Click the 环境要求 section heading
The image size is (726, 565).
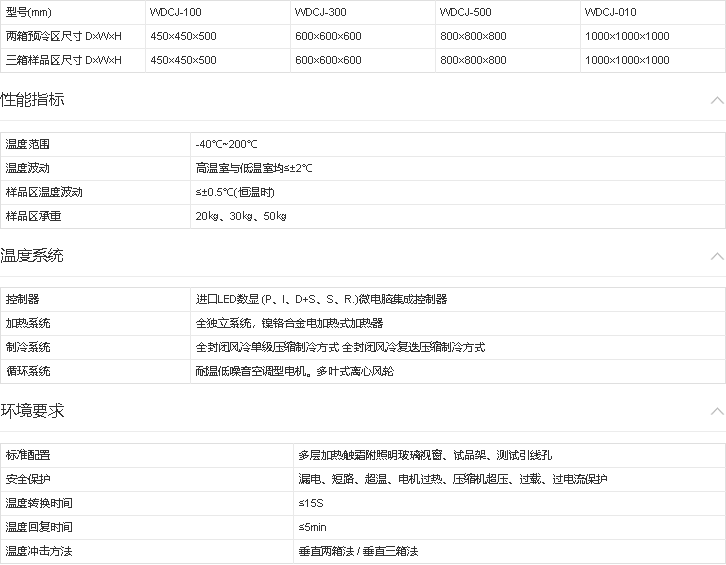[33, 411]
